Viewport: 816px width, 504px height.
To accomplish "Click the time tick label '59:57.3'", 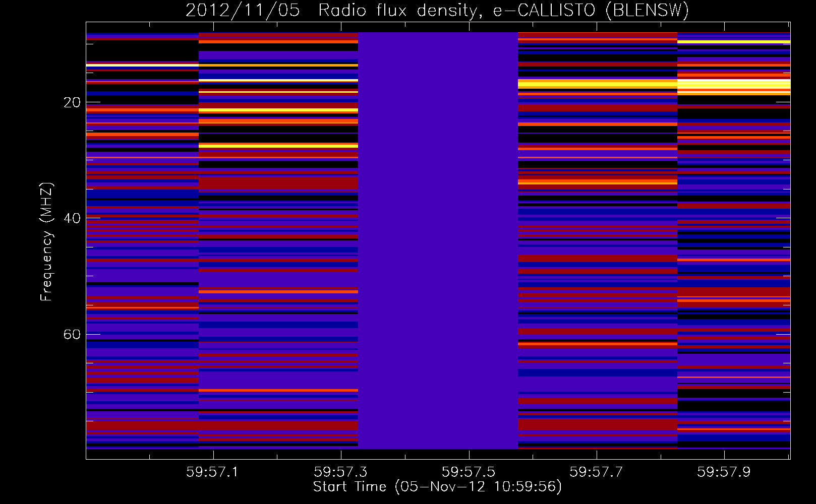I will pos(340,472).
